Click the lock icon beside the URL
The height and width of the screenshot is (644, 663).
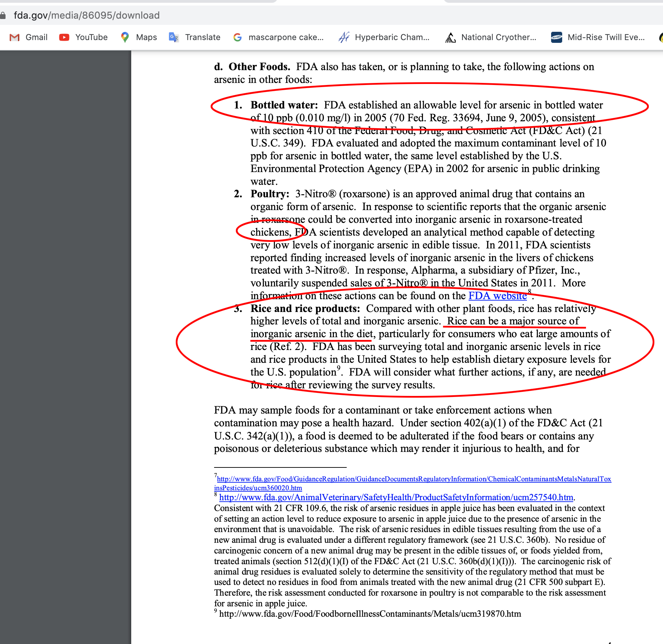coord(3,16)
